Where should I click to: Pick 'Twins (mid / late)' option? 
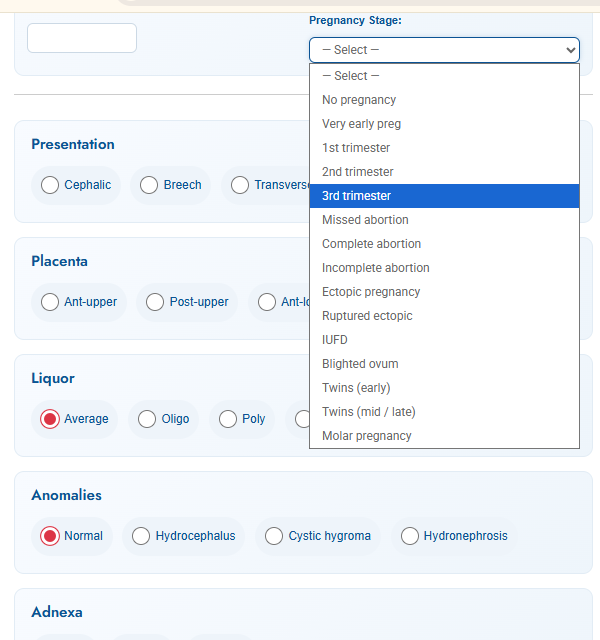coord(444,412)
